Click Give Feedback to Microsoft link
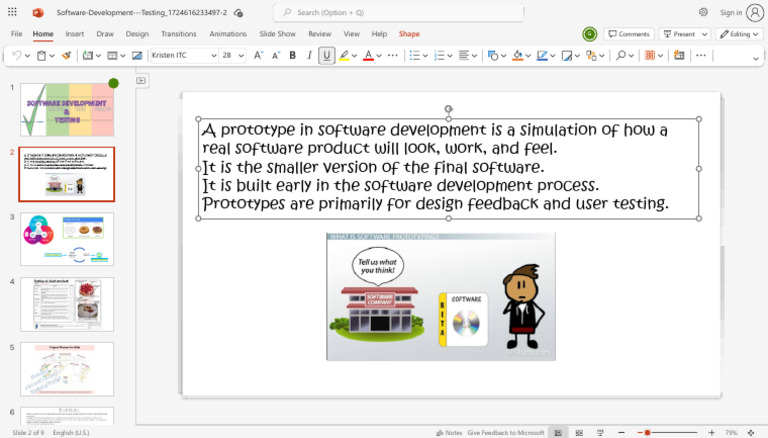 506,432
